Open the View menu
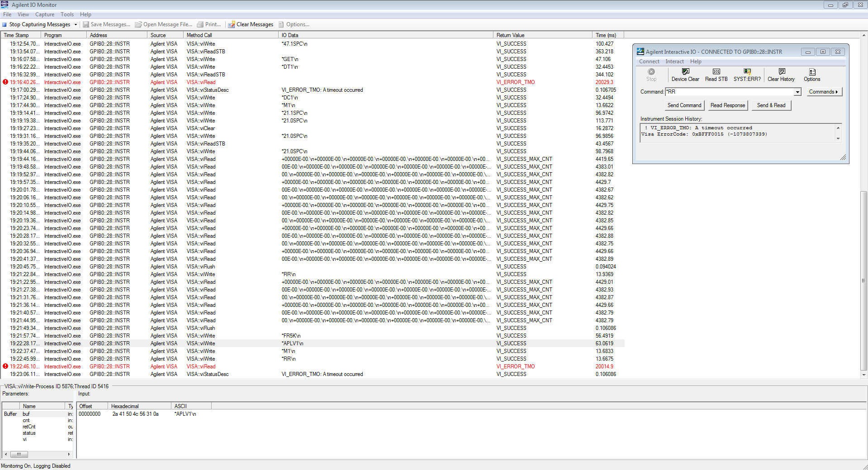 (x=23, y=14)
